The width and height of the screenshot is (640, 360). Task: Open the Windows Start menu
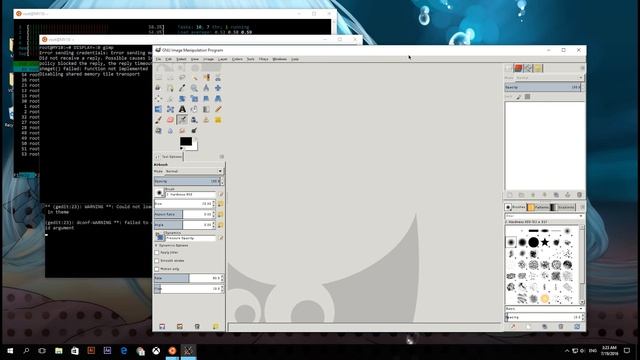[10, 351]
